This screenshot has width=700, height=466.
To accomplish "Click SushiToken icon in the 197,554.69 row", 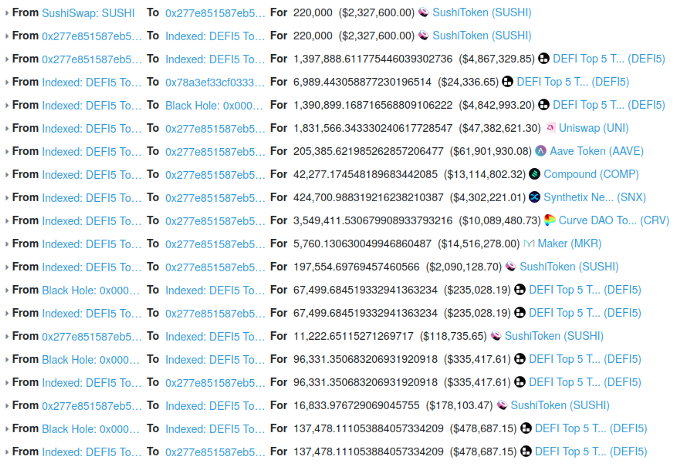I will (511, 267).
